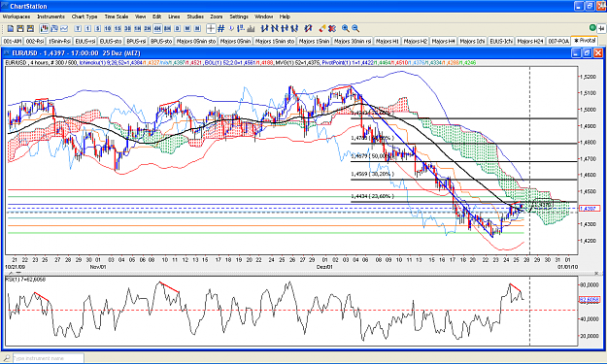The width and height of the screenshot is (607, 364).
Task: Open the Workspaces menu
Action: pos(17,17)
